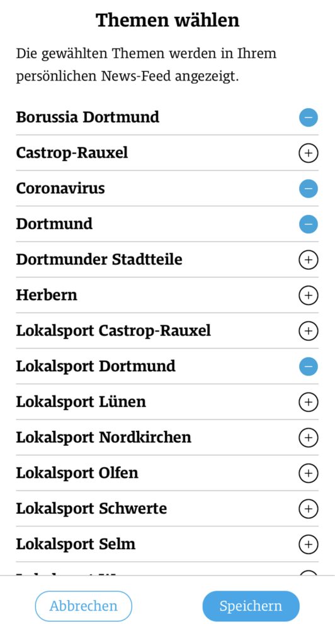The width and height of the screenshot is (335, 644).
Task: Cancel with the Abbrechen button
Action: point(84,606)
